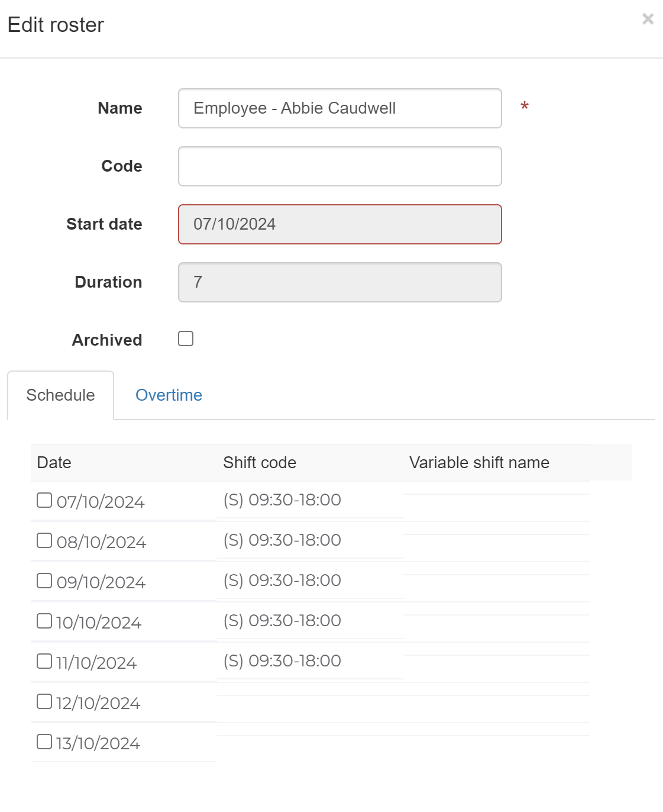The image size is (663, 812).
Task: Toggle the Archived checkbox
Action: (x=186, y=339)
